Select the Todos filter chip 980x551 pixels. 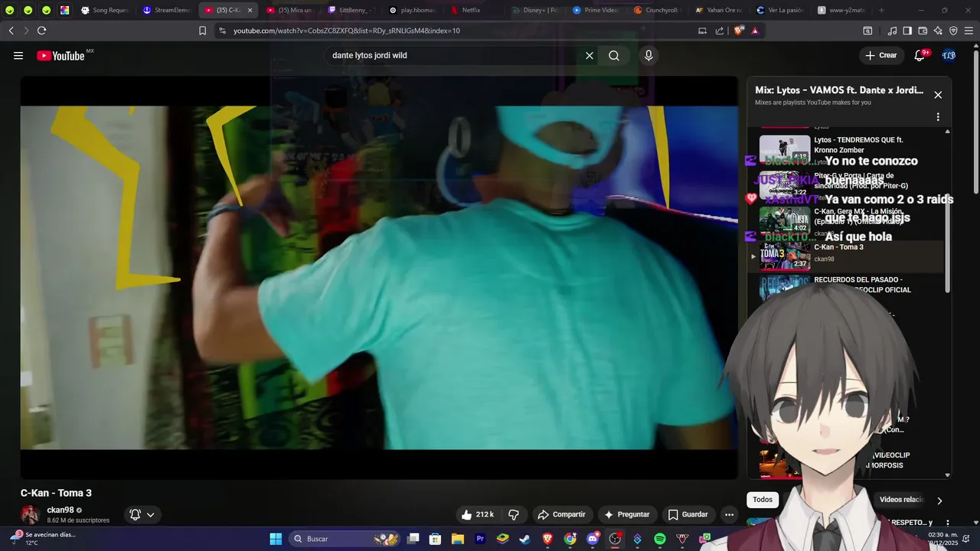763,500
